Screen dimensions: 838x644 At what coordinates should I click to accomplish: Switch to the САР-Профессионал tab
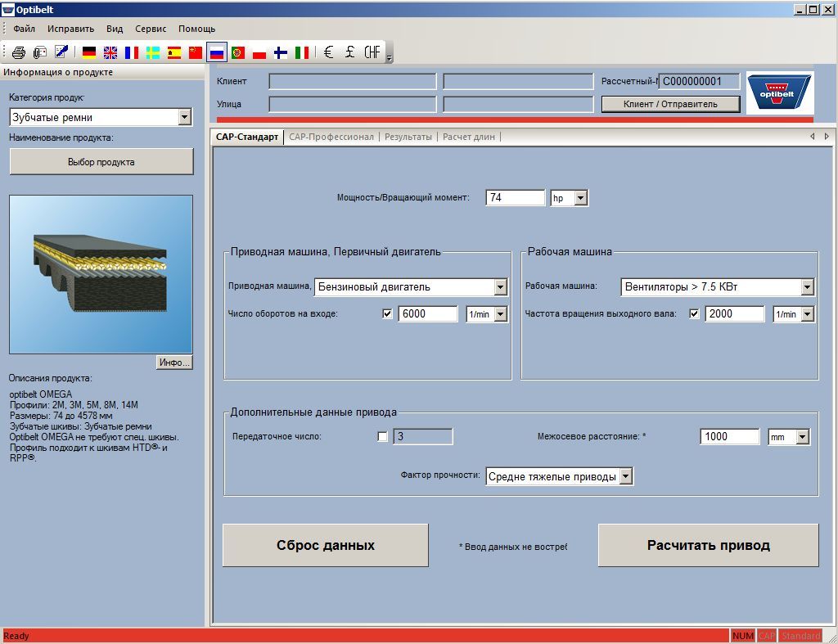331,137
